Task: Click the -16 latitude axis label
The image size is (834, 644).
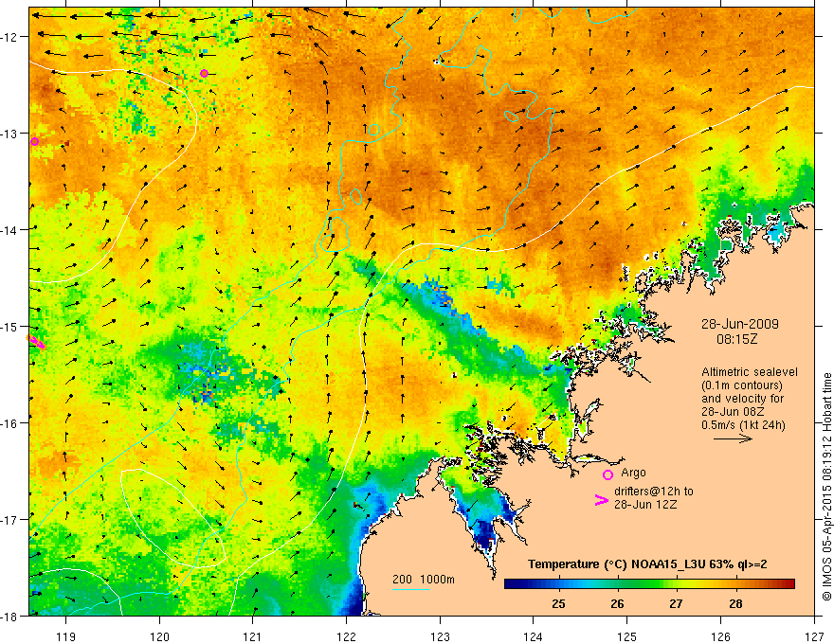Action: (10, 423)
